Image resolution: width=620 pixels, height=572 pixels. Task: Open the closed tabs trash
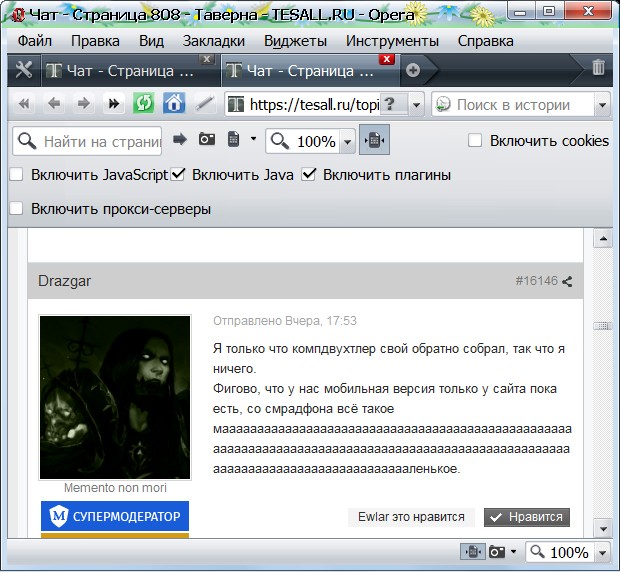(x=598, y=67)
